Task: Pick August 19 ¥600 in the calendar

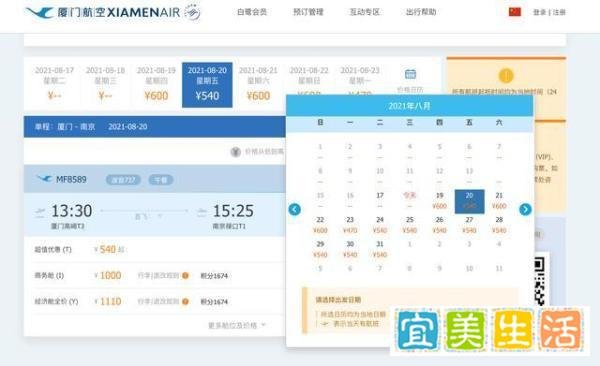Action: (x=439, y=201)
